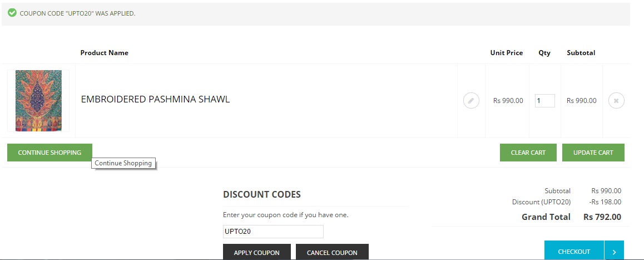Click the Continue Shopping tooltip

pos(123,163)
